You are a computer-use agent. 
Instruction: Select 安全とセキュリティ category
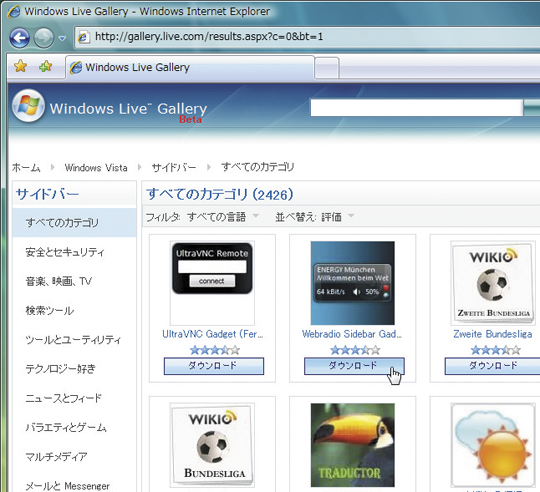tap(65, 252)
